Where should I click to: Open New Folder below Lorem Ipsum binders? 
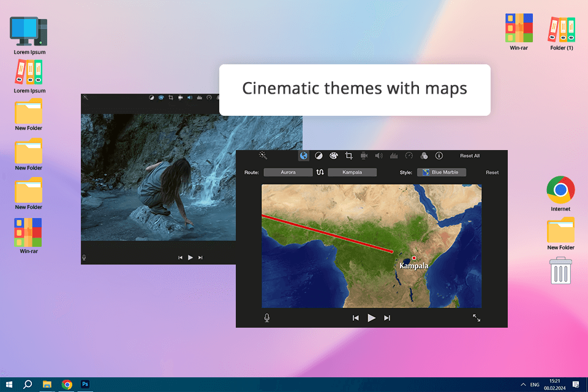pos(29,115)
